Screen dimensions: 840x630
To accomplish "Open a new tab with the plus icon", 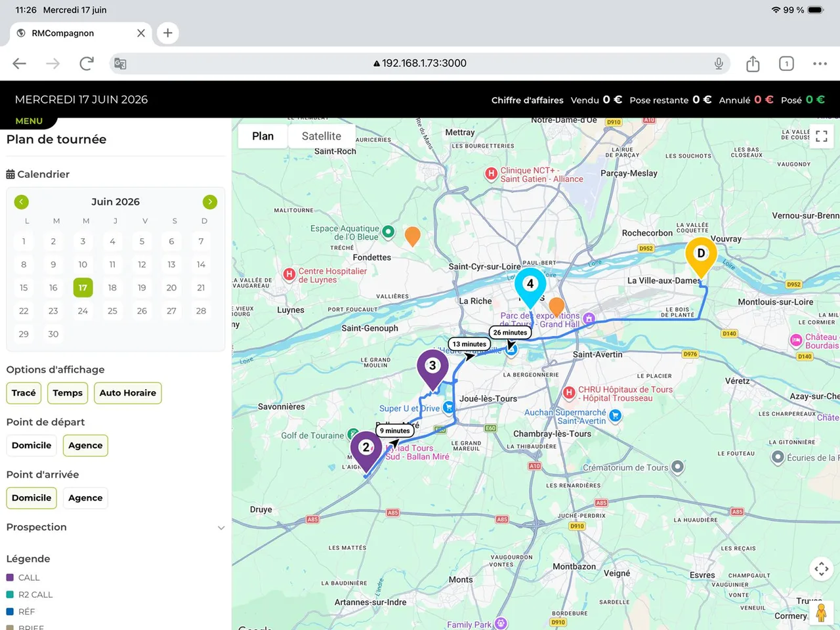I will coord(168,33).
